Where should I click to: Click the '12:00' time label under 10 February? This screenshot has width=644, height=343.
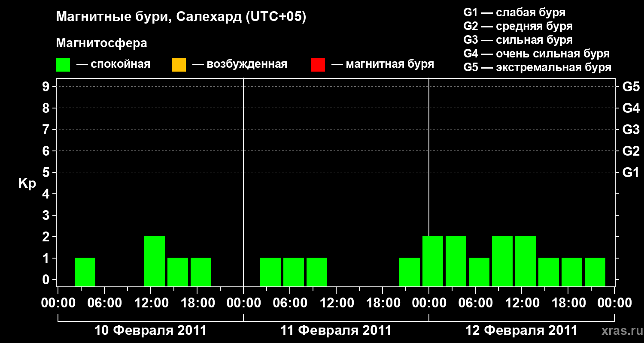[x=151, y=303]
